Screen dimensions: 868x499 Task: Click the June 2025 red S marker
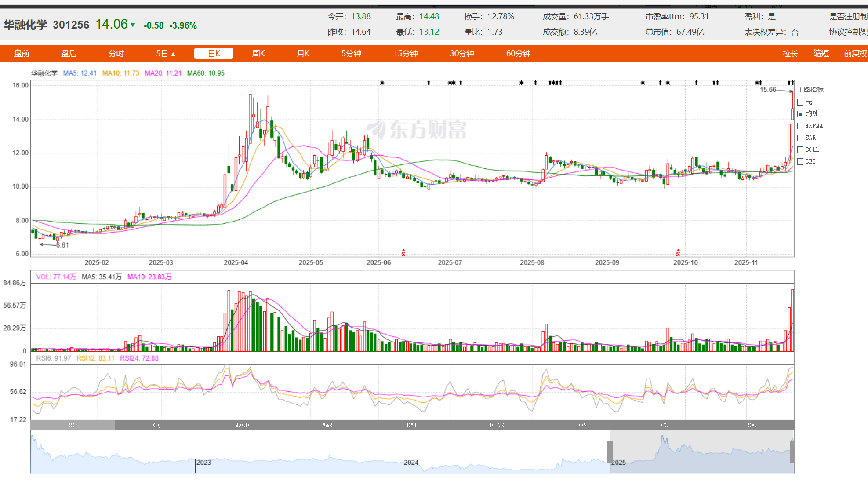click(403, 253)
